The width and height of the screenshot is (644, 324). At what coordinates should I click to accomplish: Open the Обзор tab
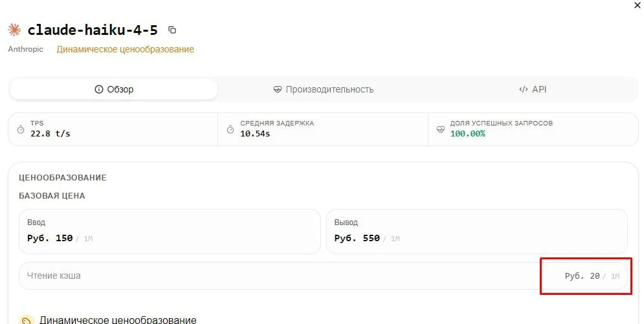point(114,89)
